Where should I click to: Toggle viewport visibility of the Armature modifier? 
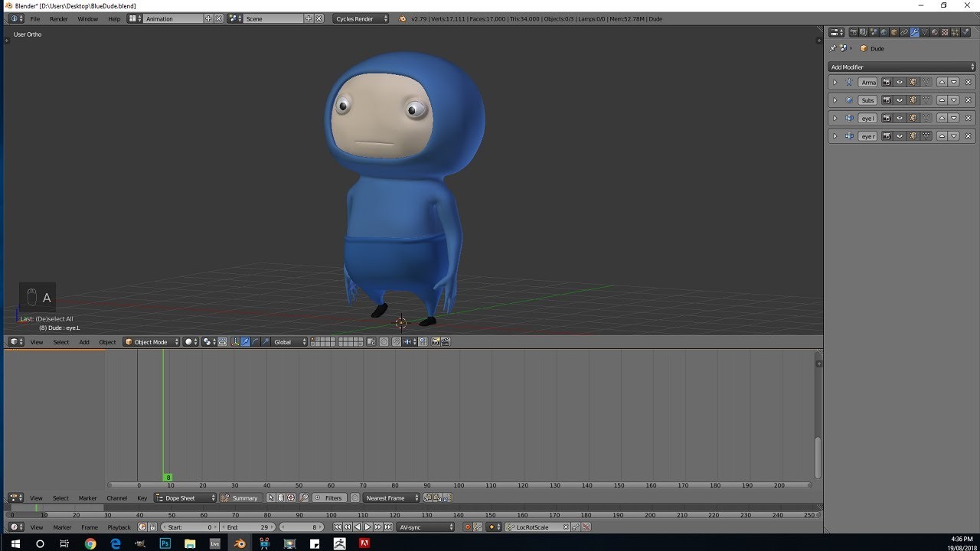[900, 82]
